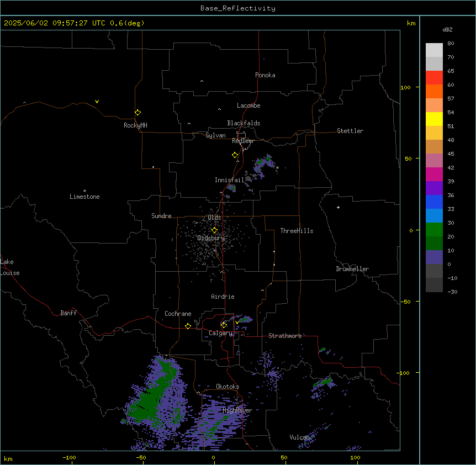Select the Lacombe city label

(x=248, y=105)
